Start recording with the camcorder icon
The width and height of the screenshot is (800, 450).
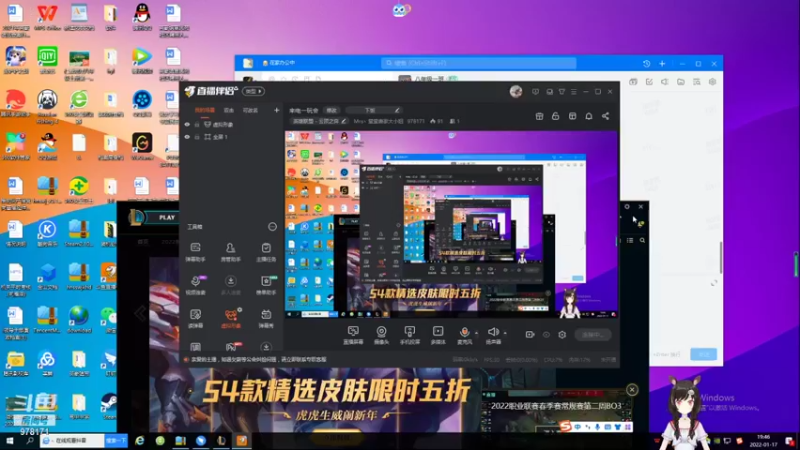[x=530, y=335]
